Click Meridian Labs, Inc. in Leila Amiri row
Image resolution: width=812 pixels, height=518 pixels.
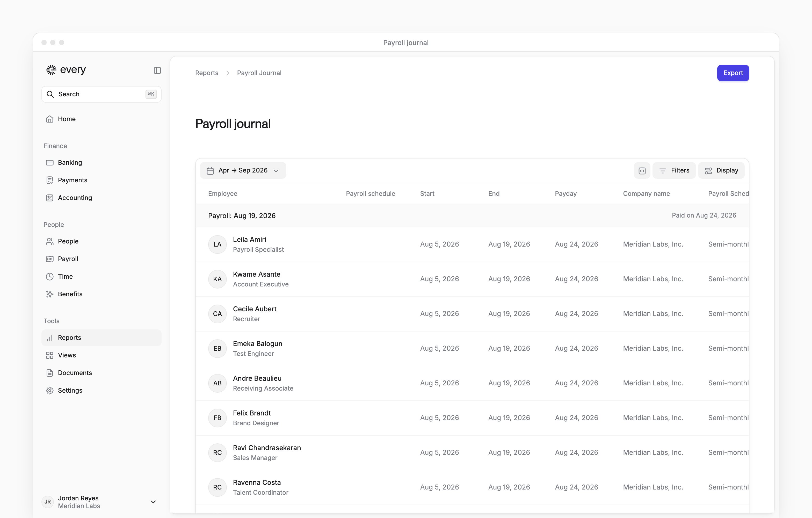(x=653, y=244)
